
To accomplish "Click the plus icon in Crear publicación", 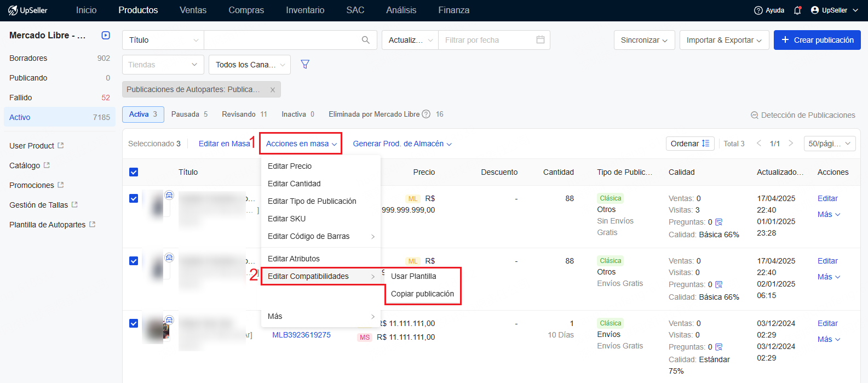I will coord(785,40).
